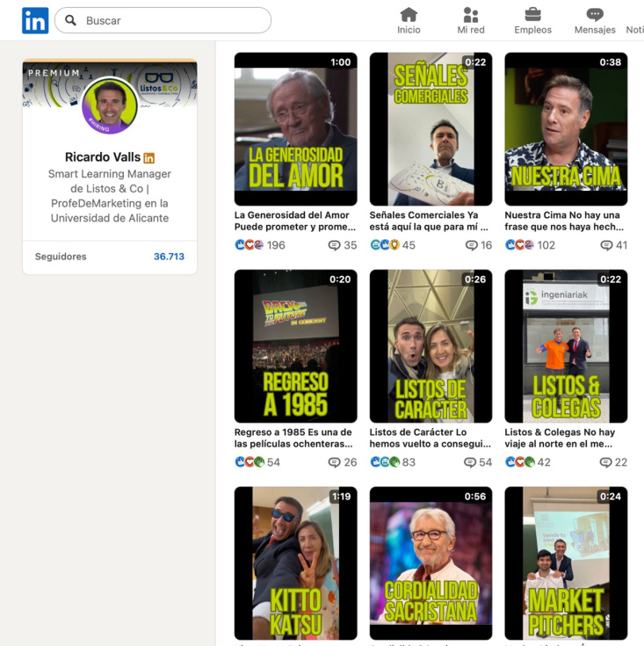644x646 pixels.
Task: Click the LinkedIn logo icon
Action: [x=35, y=20]
